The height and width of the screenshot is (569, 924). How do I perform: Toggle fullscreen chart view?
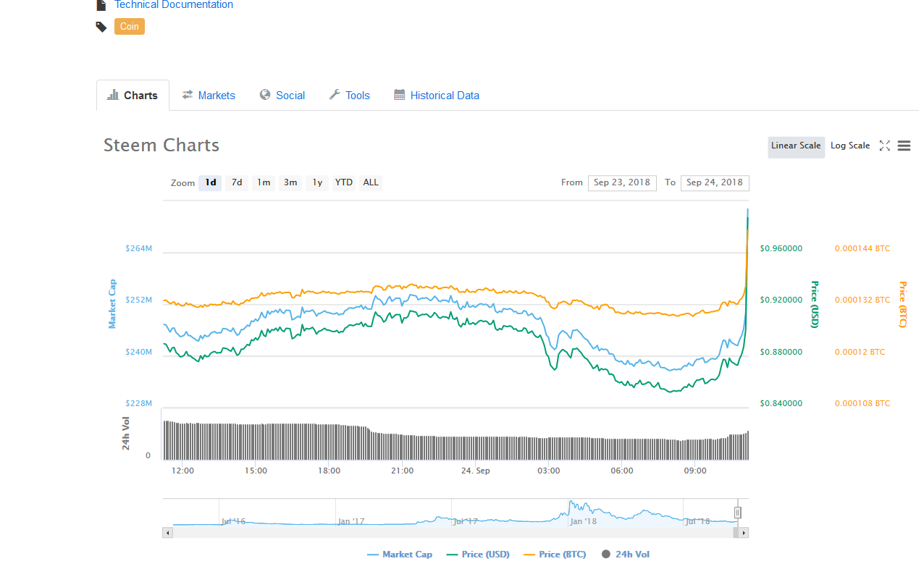pos(884,146)
